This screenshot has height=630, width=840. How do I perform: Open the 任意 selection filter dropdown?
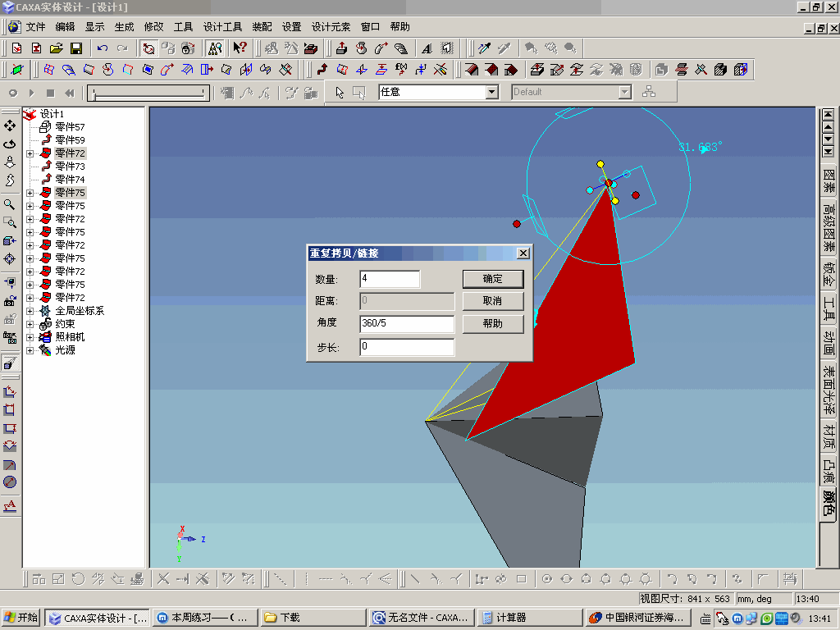pos(492,92)
